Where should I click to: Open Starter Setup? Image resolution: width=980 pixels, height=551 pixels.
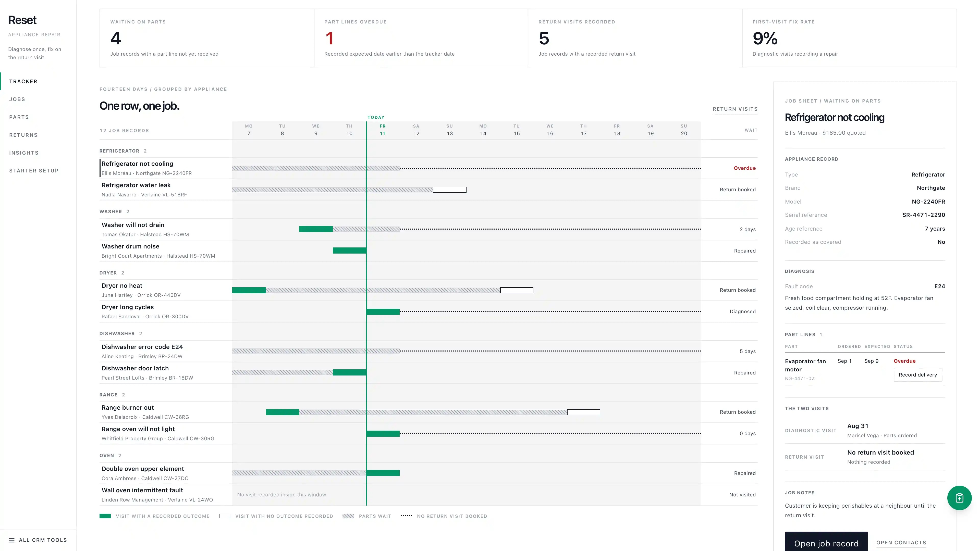(x=38, y=171)
